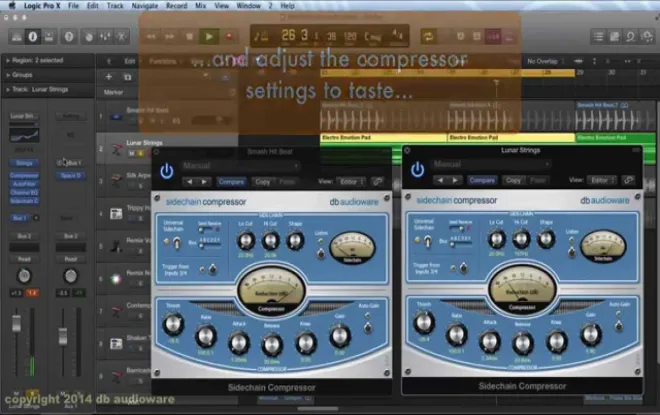
Task: Open the Navigate menu
Action: point(144,5)
